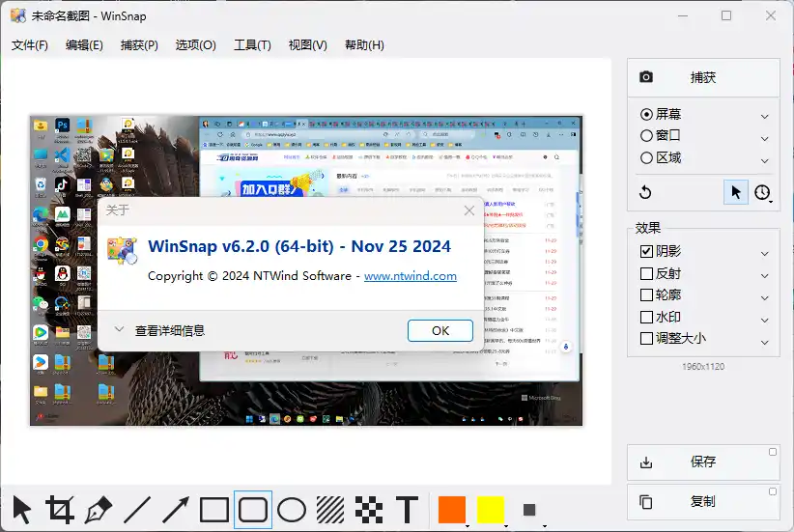Image resolution: width=794 pixels, height=532 pixels.
Task: Select the Arrow line tool
Action: pos(176,510)
